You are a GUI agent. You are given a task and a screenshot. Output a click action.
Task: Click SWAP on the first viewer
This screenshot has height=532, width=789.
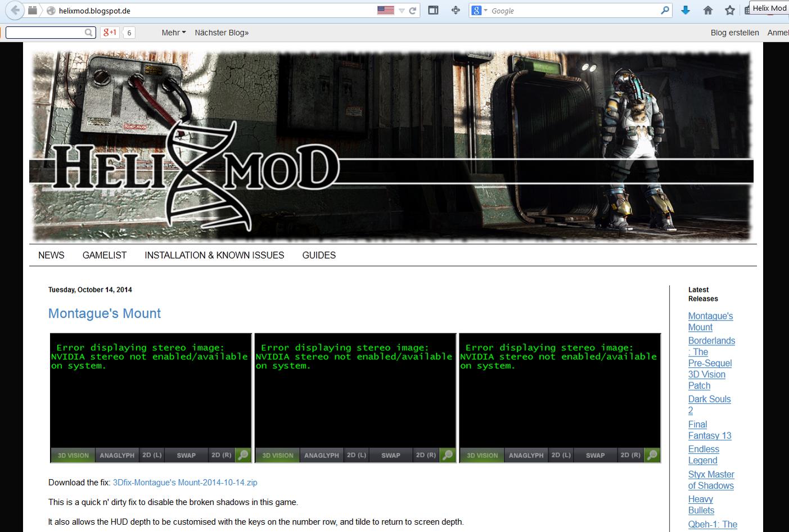pyautogui.click(x=186, y=456)
